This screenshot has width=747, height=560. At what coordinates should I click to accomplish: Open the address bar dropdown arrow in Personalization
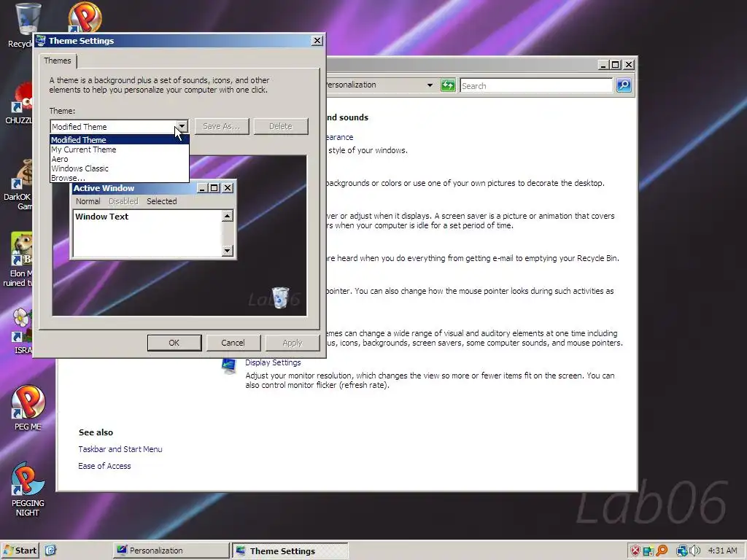[430, 85]
